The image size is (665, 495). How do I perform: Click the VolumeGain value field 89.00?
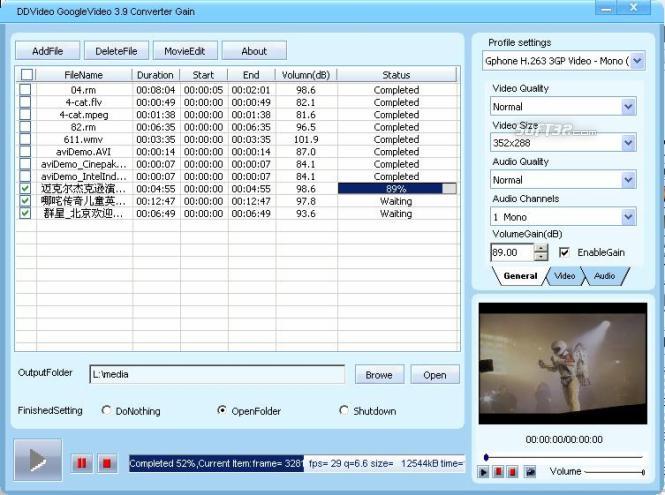[512, 252]
